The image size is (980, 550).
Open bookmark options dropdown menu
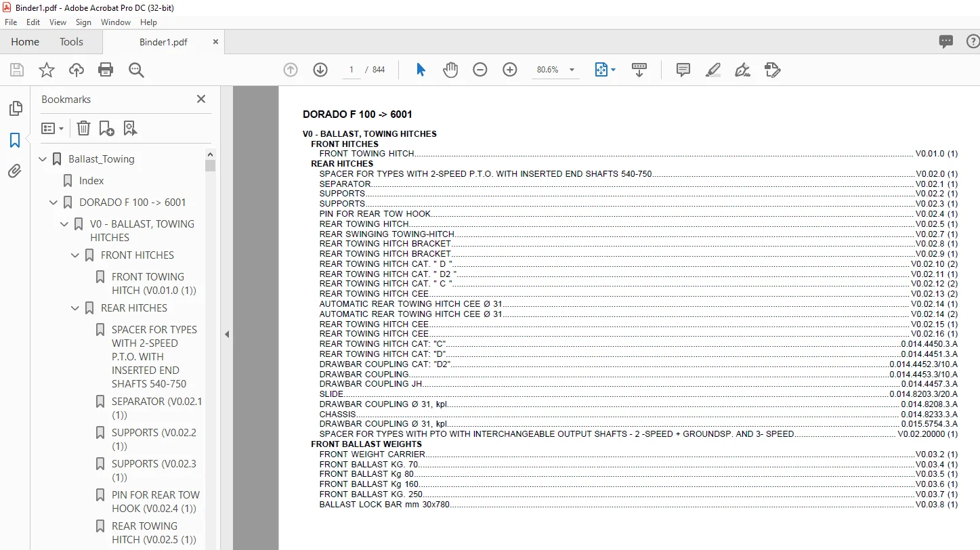(52, 128)
